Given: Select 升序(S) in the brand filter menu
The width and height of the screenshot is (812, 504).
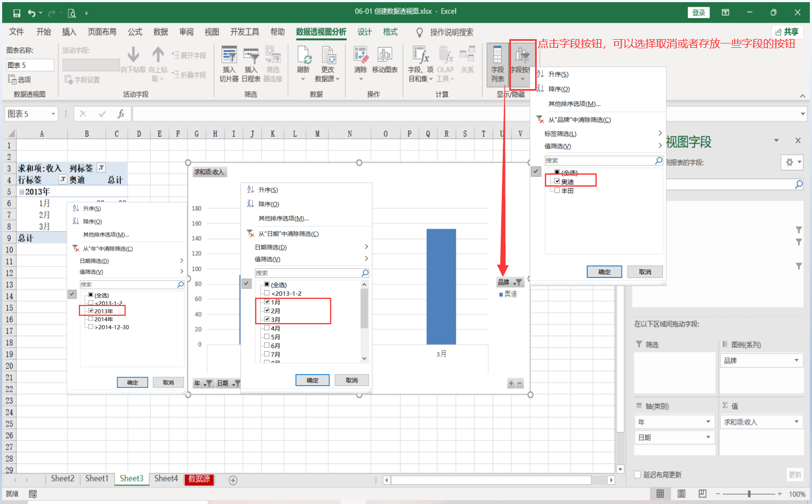Looking at the screenshot, I should [558, 74].
